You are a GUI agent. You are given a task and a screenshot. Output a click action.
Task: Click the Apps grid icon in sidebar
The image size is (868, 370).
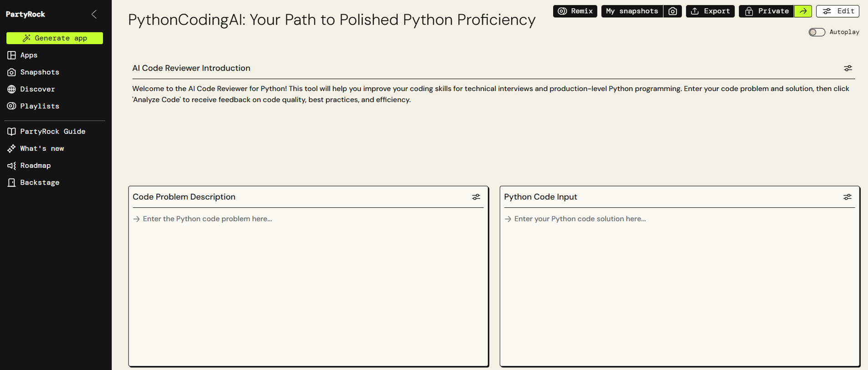tap(11, 55)
